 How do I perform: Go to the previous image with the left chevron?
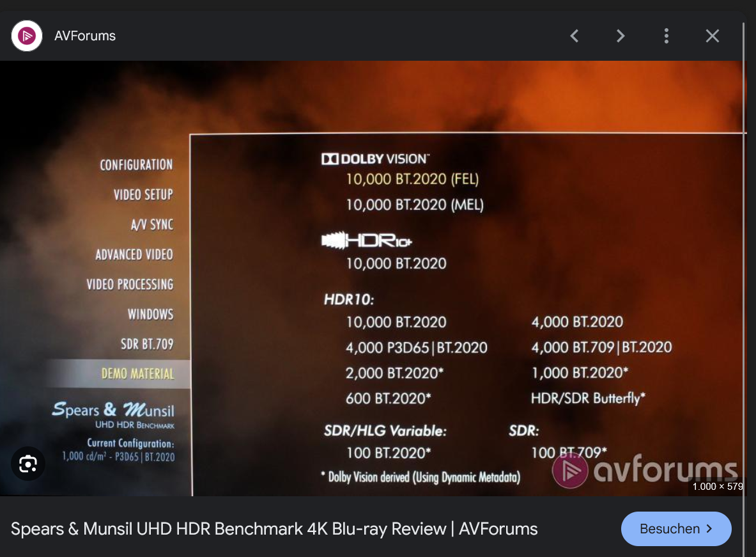click(x=574, y=36)
